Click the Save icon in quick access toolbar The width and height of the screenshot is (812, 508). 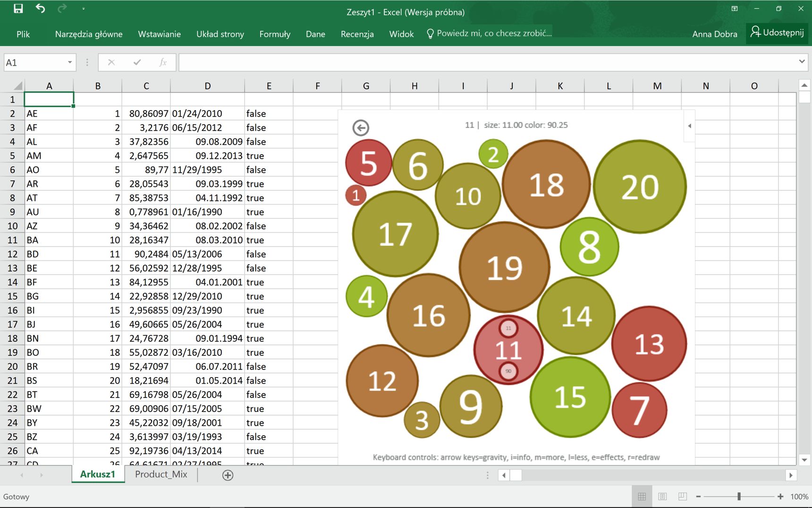18,9
